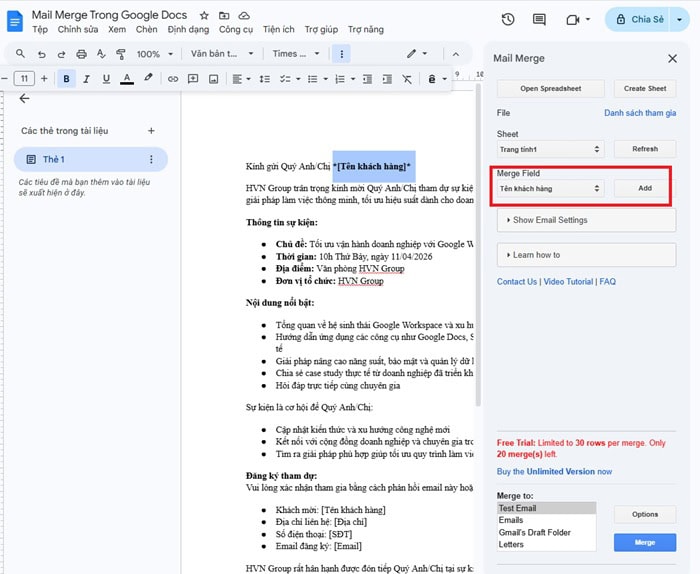
Task: Decrease the font size
Action: click(4, 79)
